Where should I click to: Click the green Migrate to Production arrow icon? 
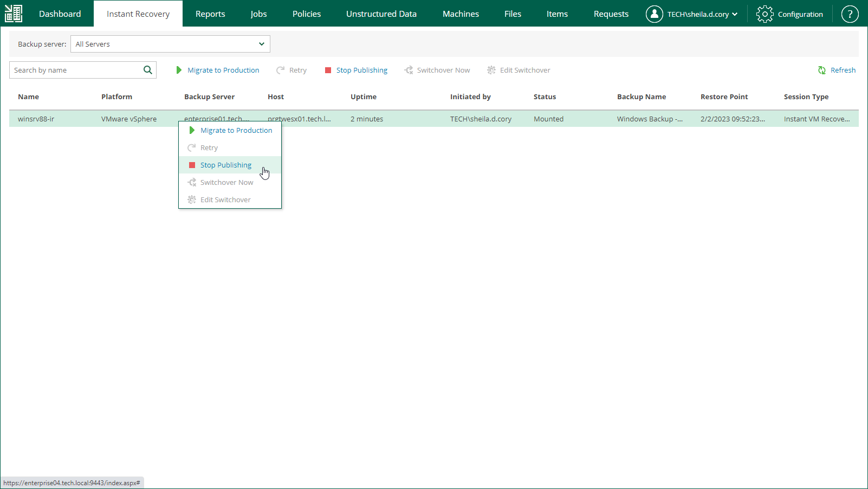(x=179, y=70)
